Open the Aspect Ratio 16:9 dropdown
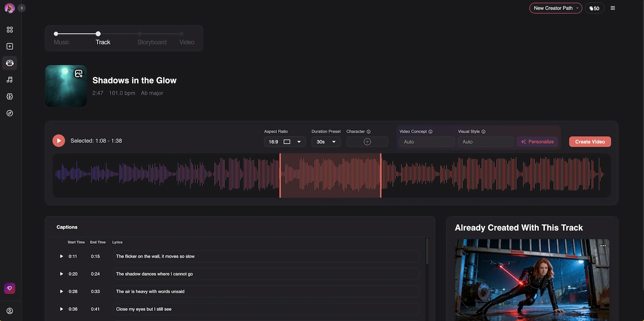The width and height of the screenshot is (644, 321). (285, 142)
